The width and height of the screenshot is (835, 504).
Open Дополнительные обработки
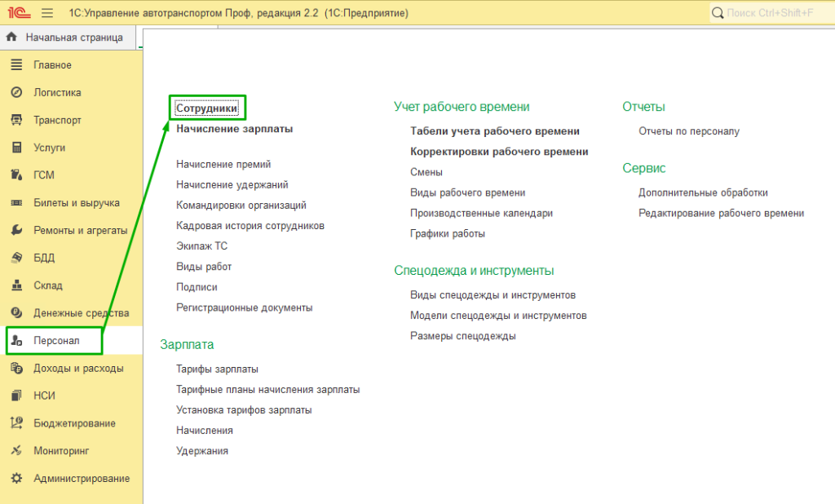[x=703, y=192]
